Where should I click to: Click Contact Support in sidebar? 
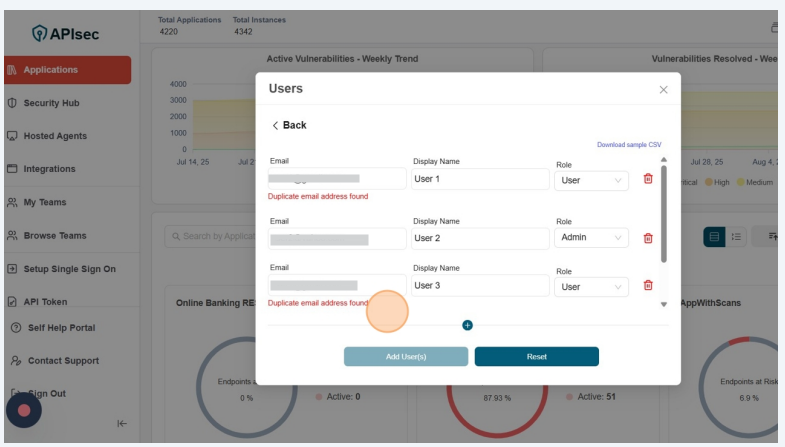point(63,361)
